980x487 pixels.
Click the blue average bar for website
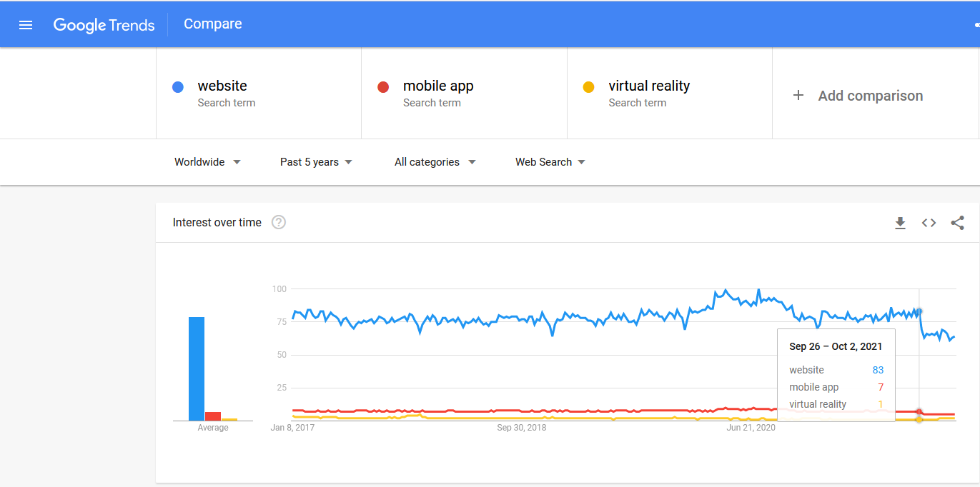click(x=197, y=368)
